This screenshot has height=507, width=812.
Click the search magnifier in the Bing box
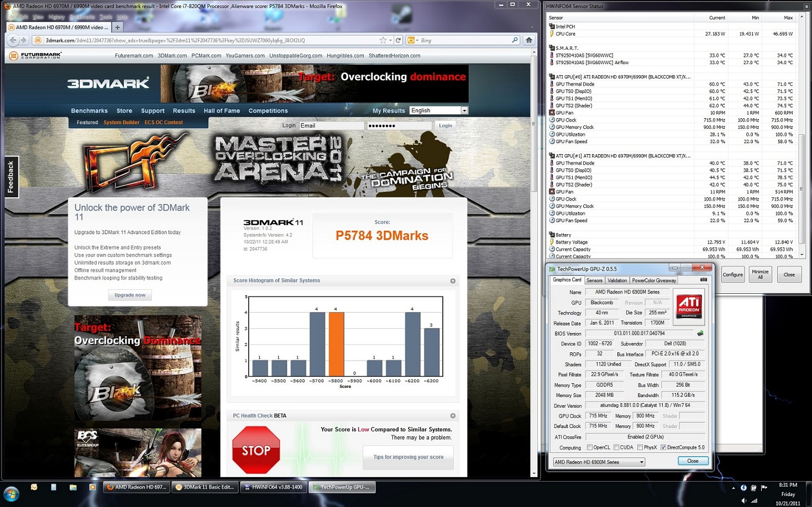pyautogui.click(x=515, y=40)
